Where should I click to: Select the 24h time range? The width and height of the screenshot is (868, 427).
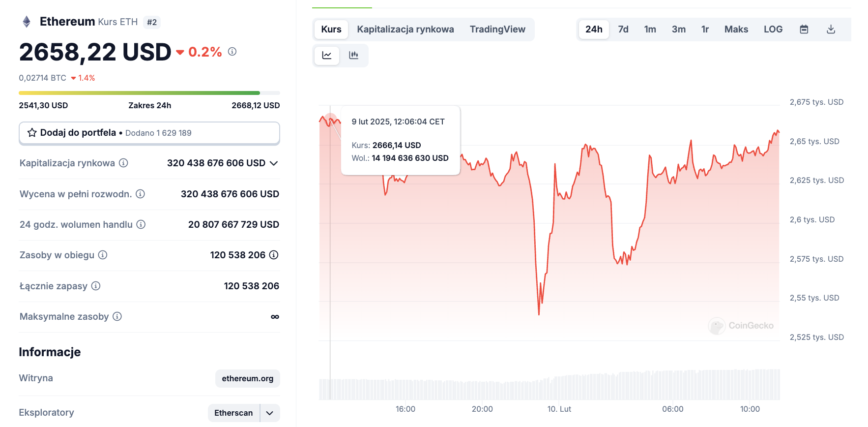coord(594,30)
